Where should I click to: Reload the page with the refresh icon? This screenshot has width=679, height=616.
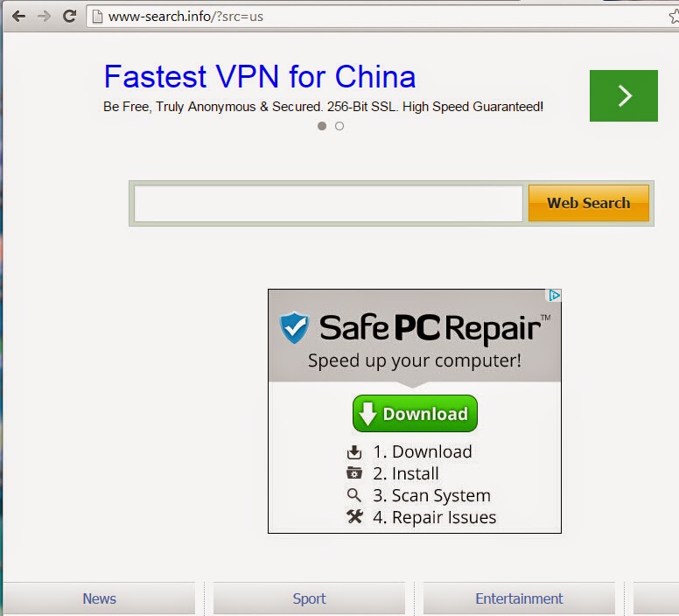tap(69, 17)
